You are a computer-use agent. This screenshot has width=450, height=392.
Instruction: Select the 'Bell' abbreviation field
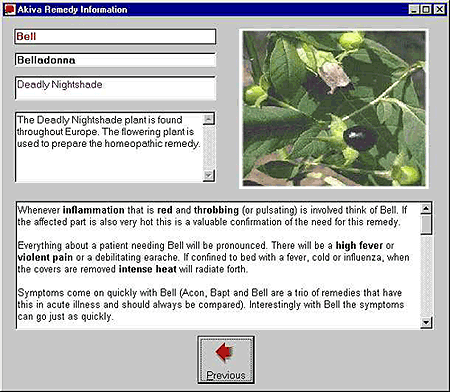tap(115, 36)
